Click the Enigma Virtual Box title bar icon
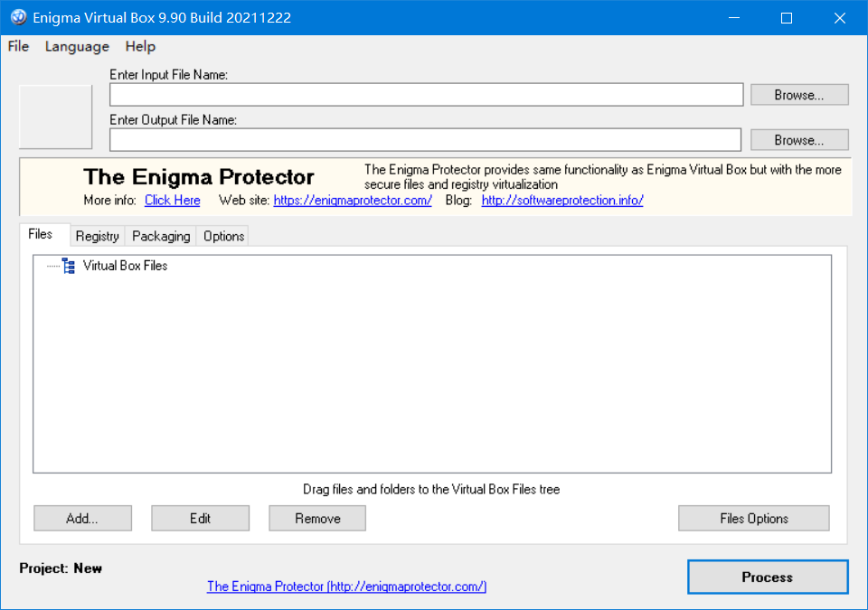868x610 pixels. [x=18, y=18]
